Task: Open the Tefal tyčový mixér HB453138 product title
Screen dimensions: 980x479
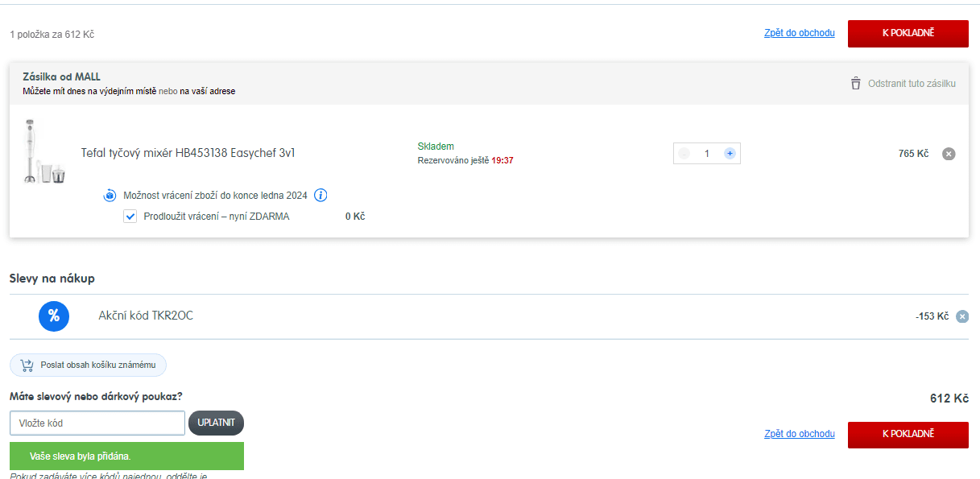Action: 188,153
